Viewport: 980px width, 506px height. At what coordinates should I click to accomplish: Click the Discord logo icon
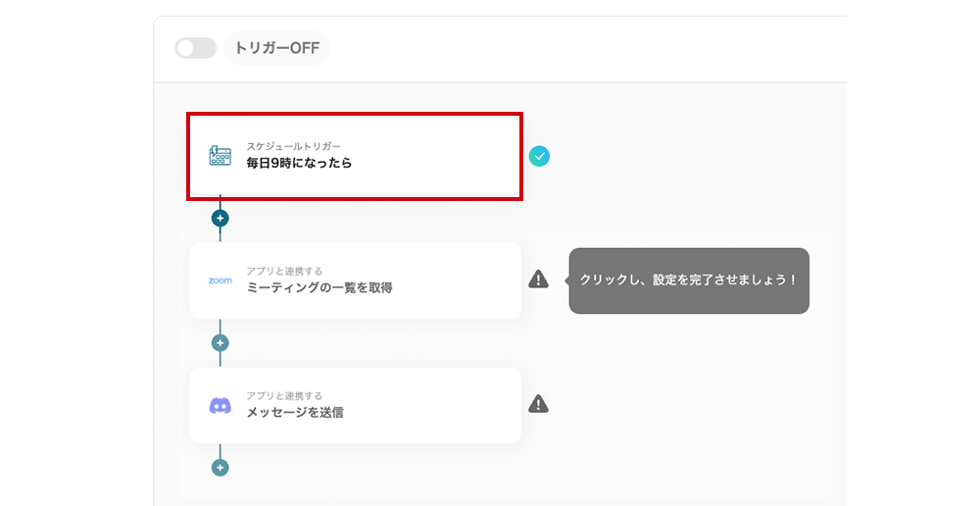tap(220, 405)
